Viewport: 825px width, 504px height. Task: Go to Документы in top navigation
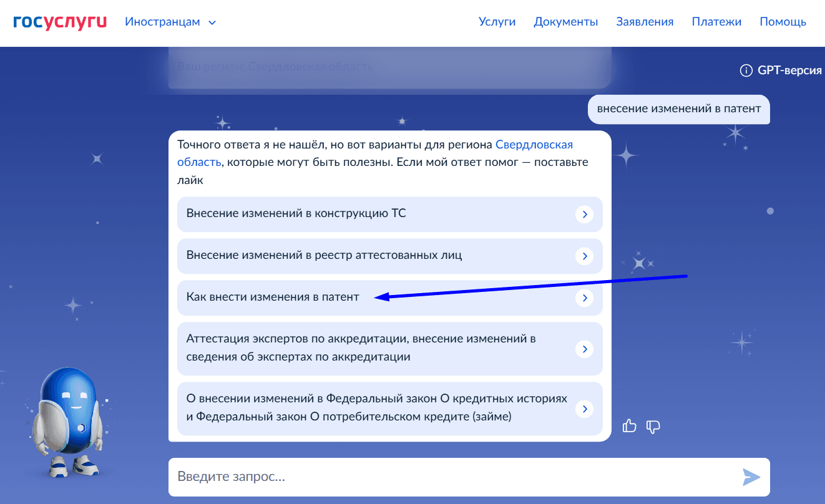565,22
